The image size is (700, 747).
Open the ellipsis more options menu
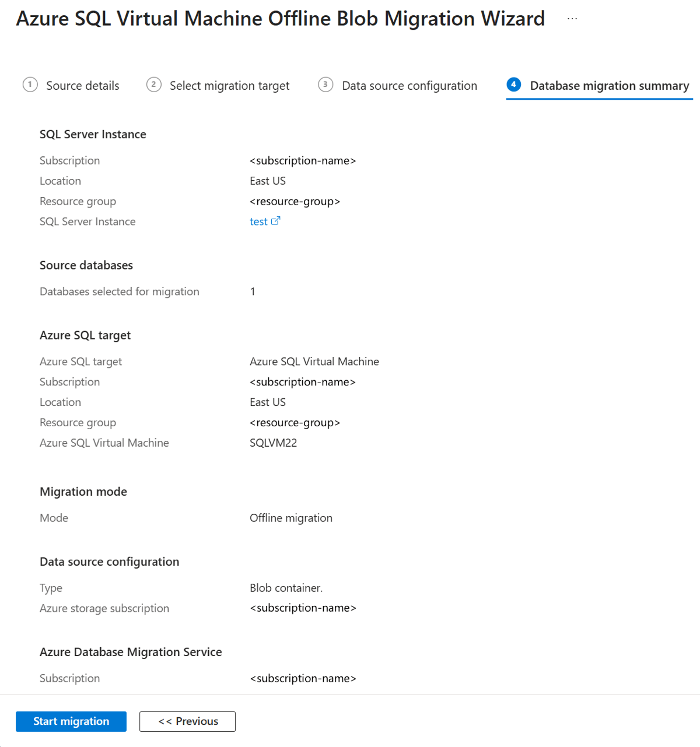[572, 19]
